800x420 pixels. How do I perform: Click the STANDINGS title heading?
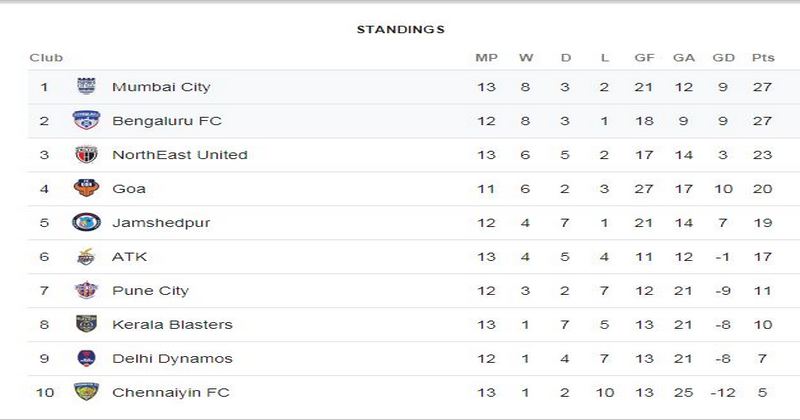[401, 30]
